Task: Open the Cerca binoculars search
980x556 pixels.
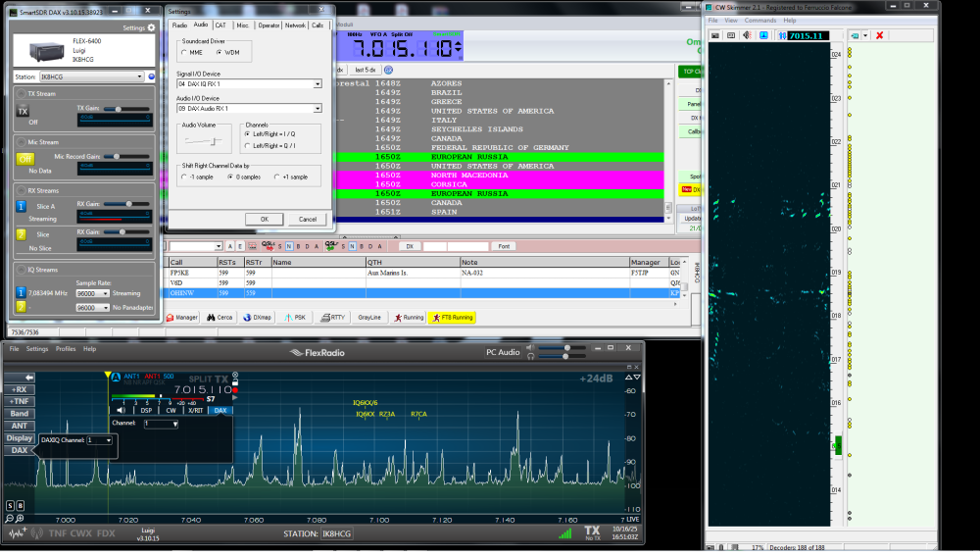Action: tap(220, 318)
